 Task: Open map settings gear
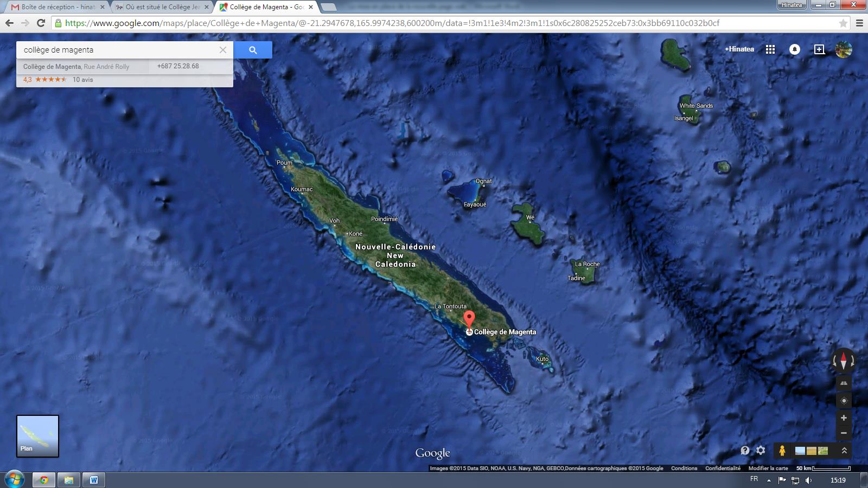tap(761, 451)
